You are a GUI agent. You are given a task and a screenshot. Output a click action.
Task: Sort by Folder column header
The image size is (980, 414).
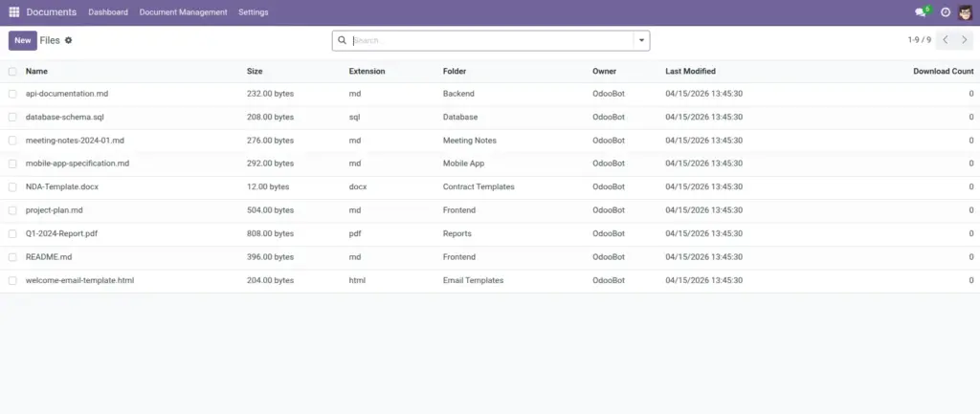pos(455,71)
